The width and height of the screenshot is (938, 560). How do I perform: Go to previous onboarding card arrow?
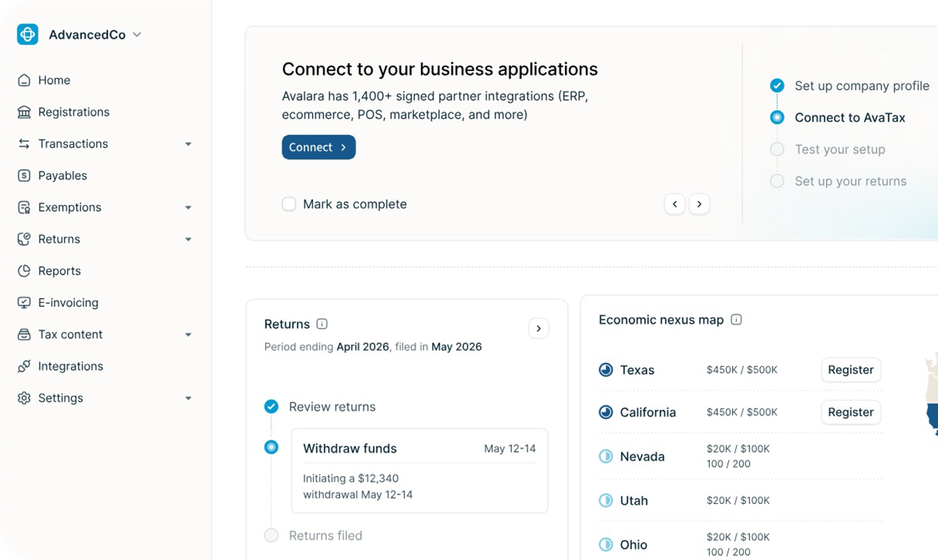coord(675,204)
